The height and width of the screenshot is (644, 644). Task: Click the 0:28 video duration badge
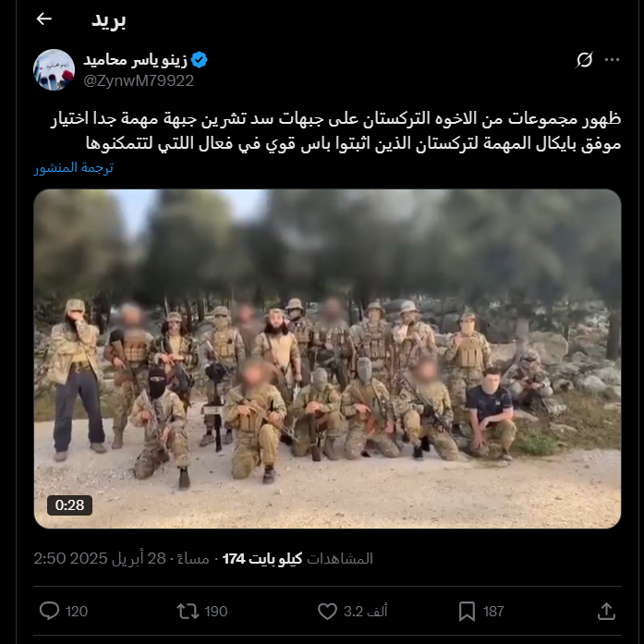69,504
